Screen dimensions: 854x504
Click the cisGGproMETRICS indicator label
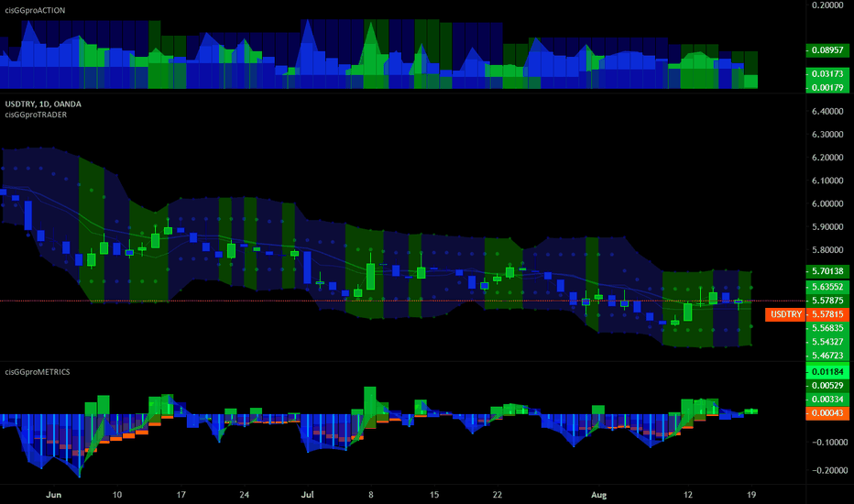(38, 372)
